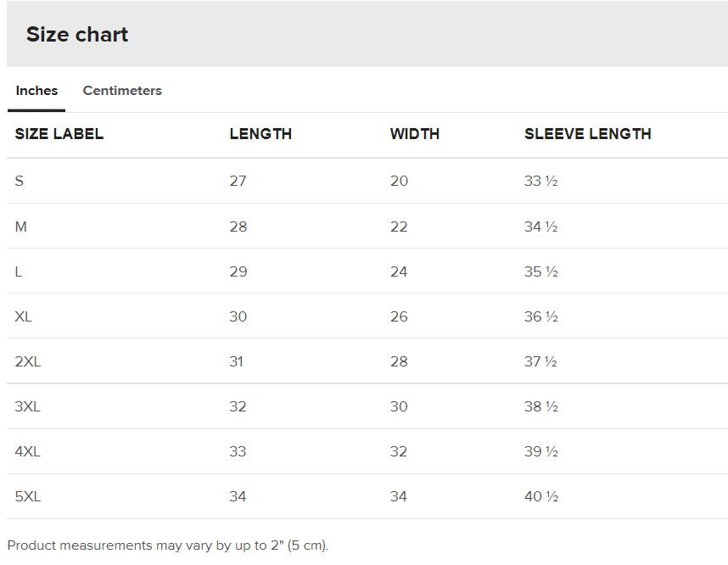The width and height of the screenshot is (728, 565).
Task: Switch to the Centimeters tab
Action: (122, 91)
